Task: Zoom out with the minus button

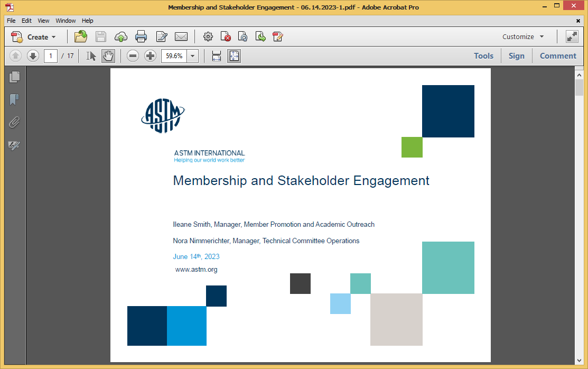Action: pos(133,56)
